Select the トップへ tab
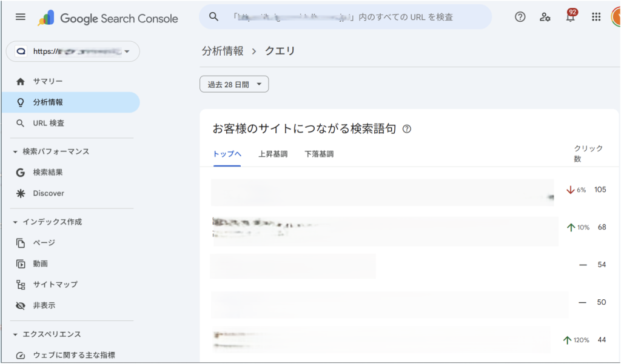This screenshot has width=621, height=364. (227, 154)
